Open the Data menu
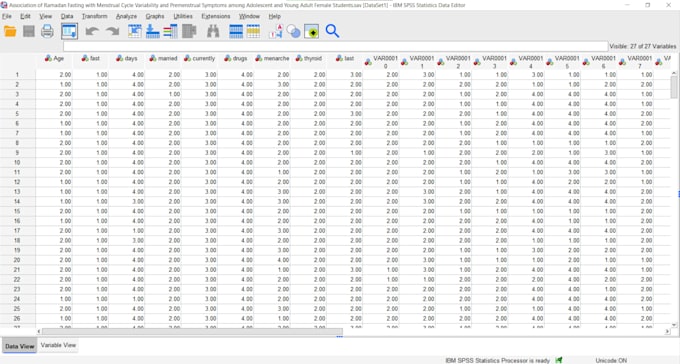Viewport: 680px width, 364px height. 67,16
